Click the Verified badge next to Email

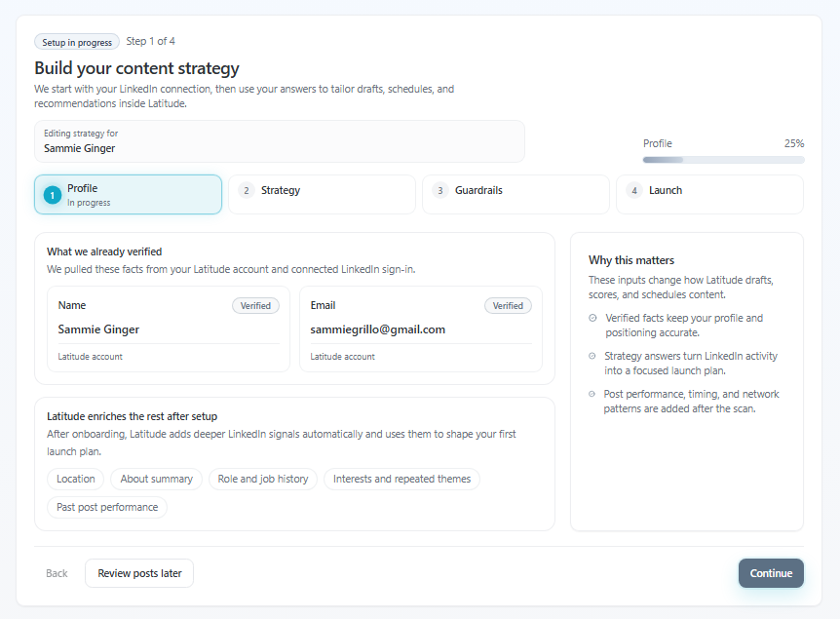pos(508,305)
